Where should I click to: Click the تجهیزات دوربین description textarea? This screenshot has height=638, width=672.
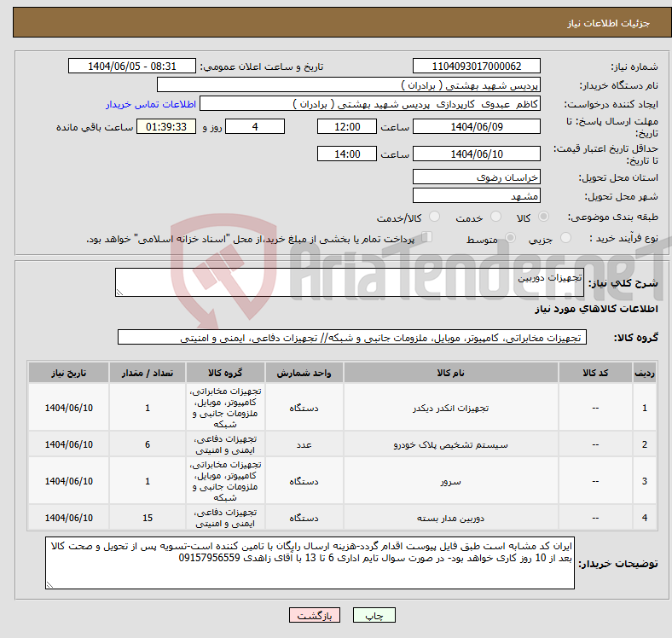[350, 282]
